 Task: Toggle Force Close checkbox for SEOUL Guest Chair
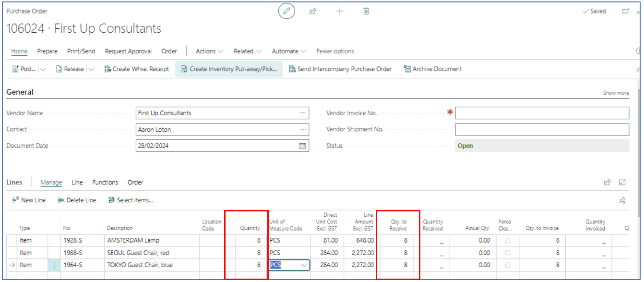(x=507, y=253)
